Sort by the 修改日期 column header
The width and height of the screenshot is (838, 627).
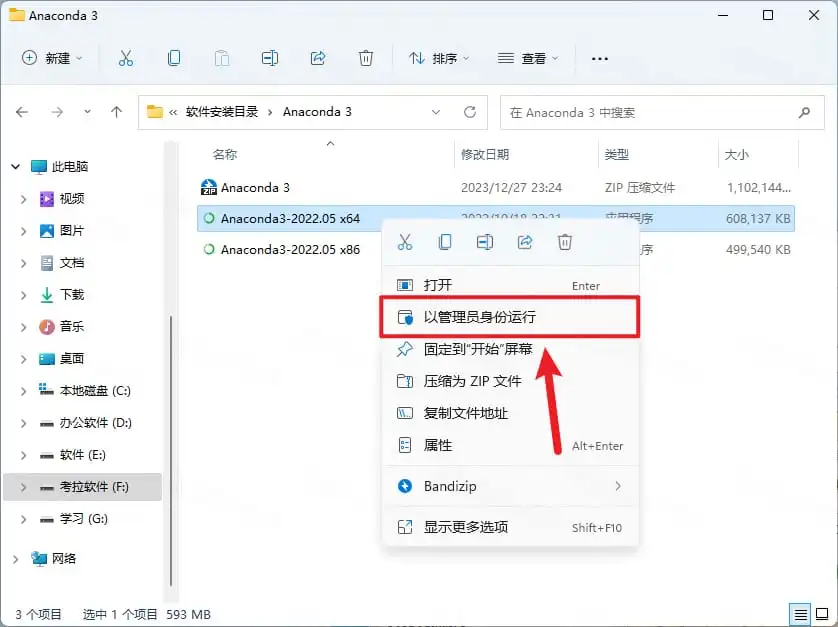point(485,154)
